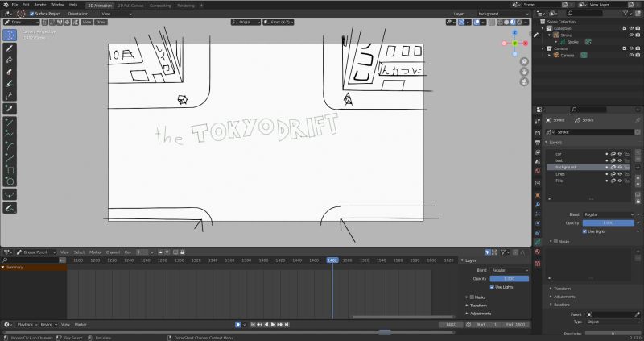The width and height of the screenshot is (644, 341).
Task: Toggle Use Lights in properties panel
Action: (584, 231)
